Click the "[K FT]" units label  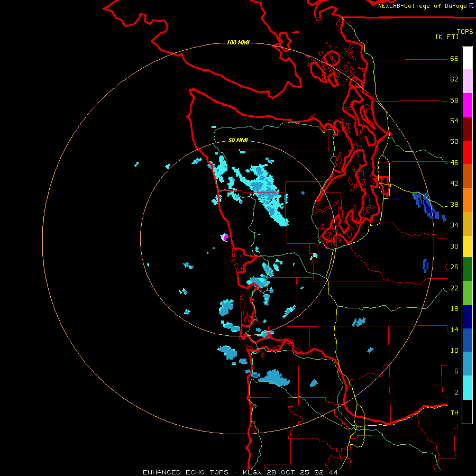[x=447, y=36]
